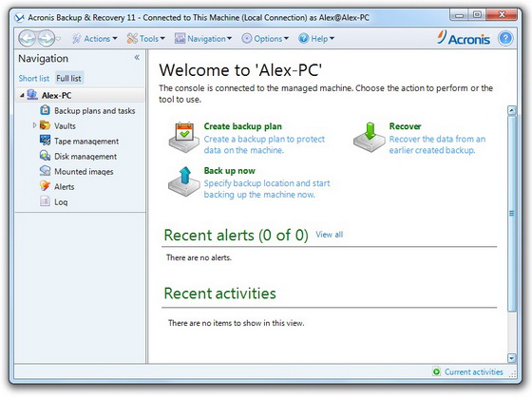This screenshot has width=532, height=398.
Task: Click the Forward navigation arrow button
Action: [x=47, y=38]
